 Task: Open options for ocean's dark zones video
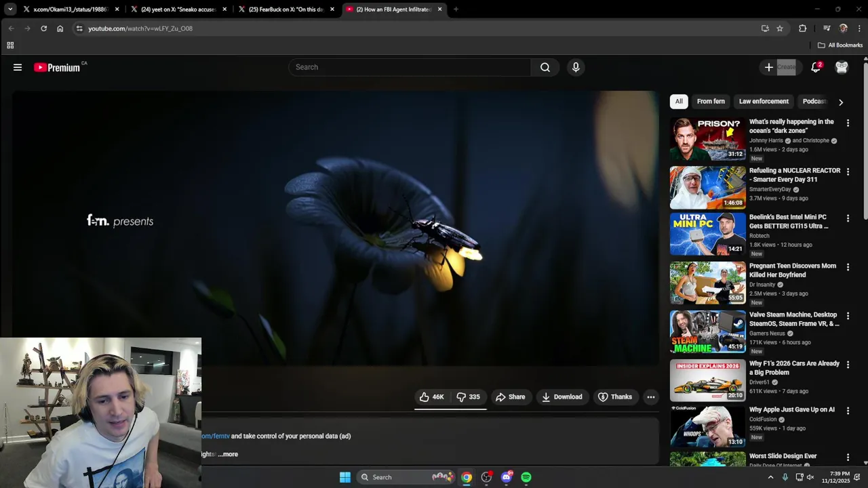click(x=848, y=123)
